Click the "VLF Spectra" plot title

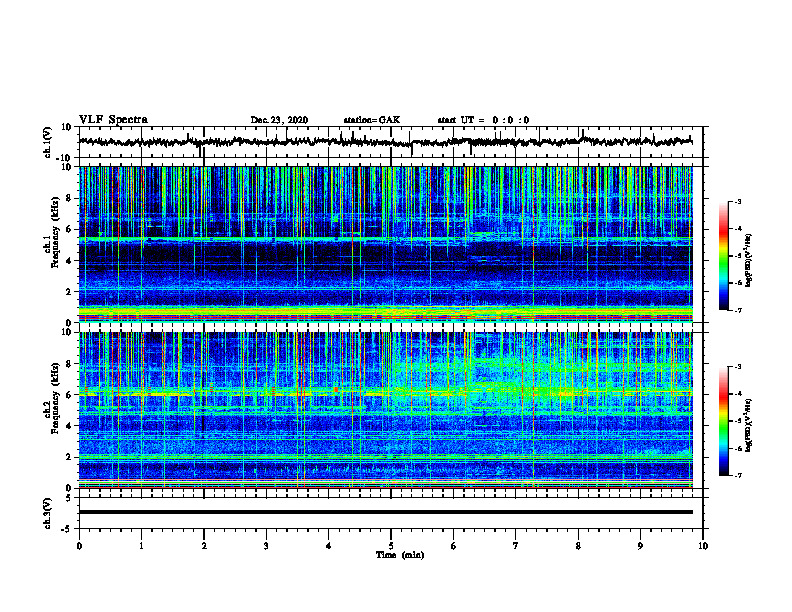(x=113, y=120)
